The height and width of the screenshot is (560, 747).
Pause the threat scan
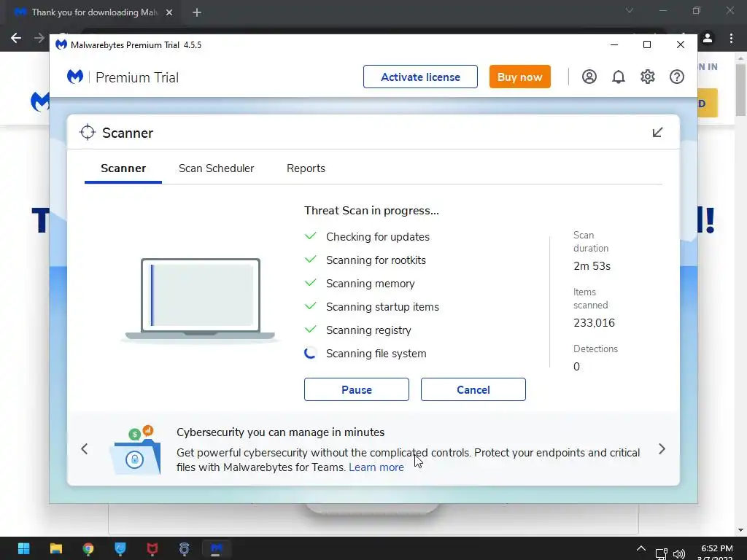356,389
